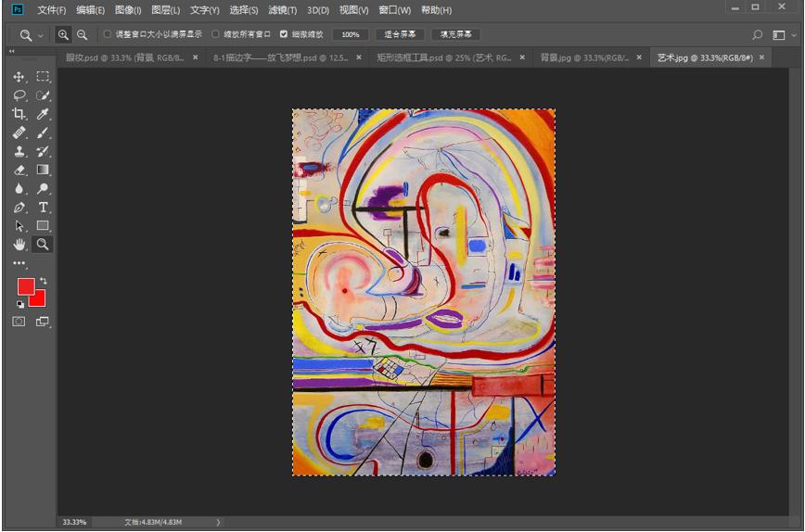This screenshot has height=532, width=805.
Task: Close the 艺术.jpg document tab
Action: pos(762,57)
